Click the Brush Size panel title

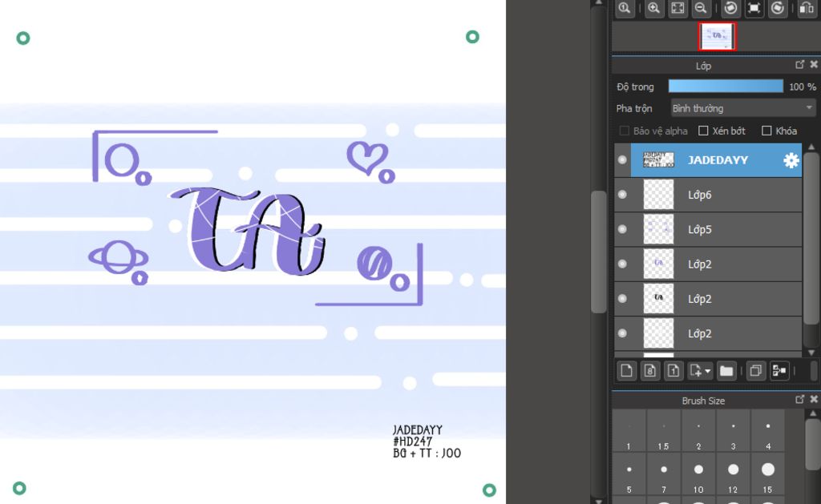703,401
